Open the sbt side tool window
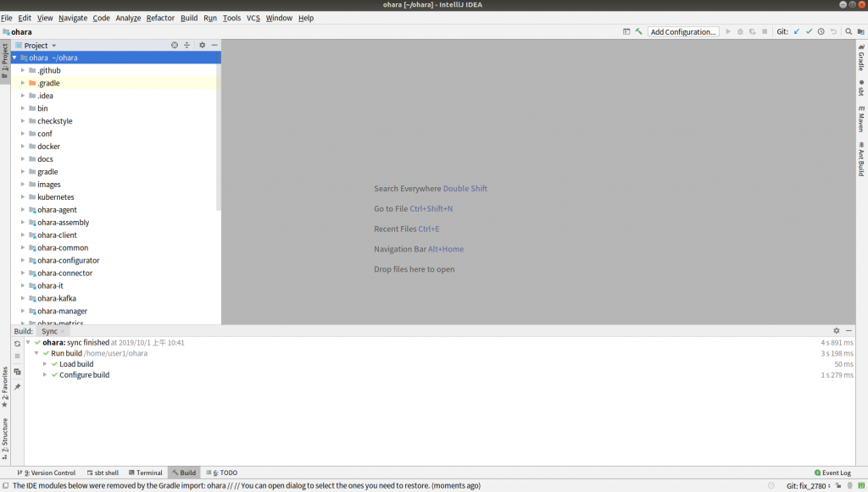 [861, 88]
